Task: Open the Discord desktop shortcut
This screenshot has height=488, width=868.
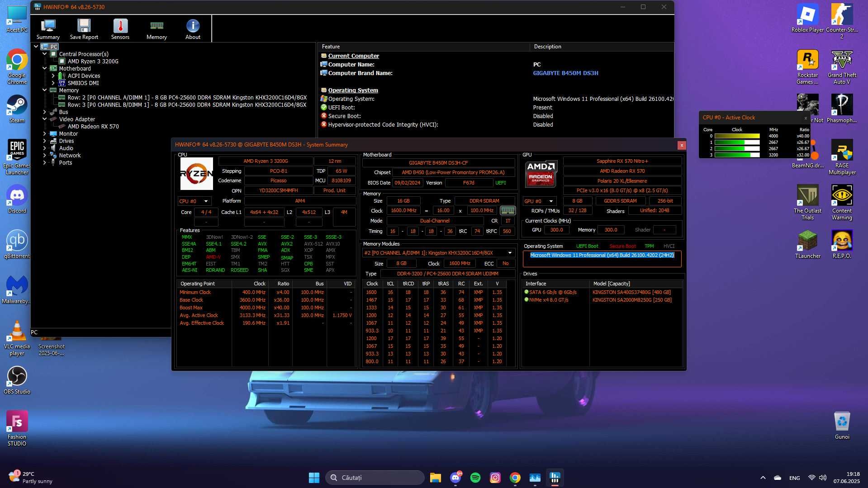Action: point(17,199)
